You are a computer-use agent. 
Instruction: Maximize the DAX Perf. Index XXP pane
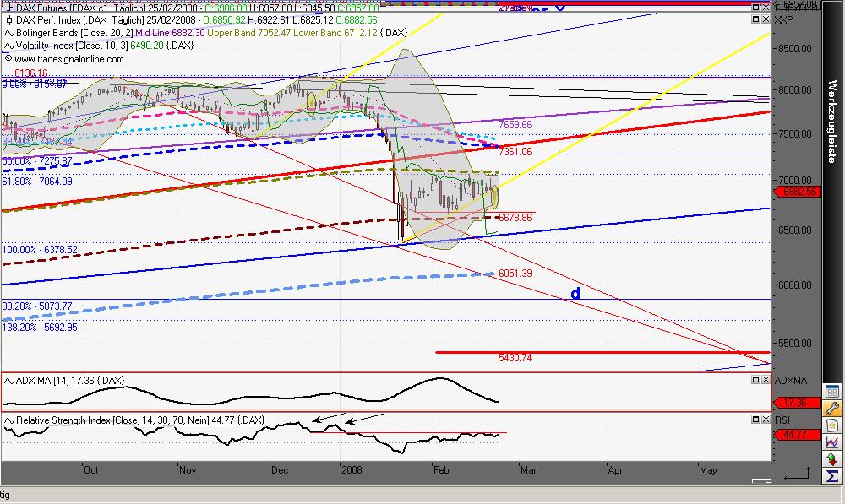click(x=755, y=19)
